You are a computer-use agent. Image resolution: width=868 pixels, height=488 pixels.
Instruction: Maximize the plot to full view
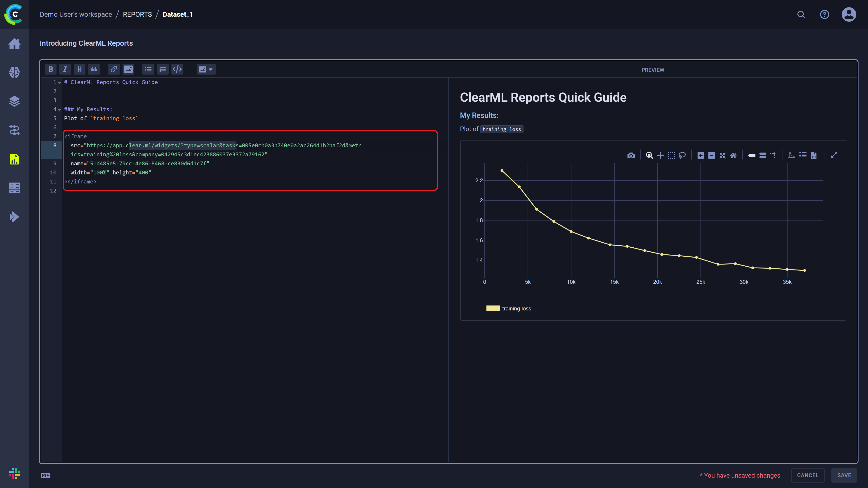click(x=834, y=155)
